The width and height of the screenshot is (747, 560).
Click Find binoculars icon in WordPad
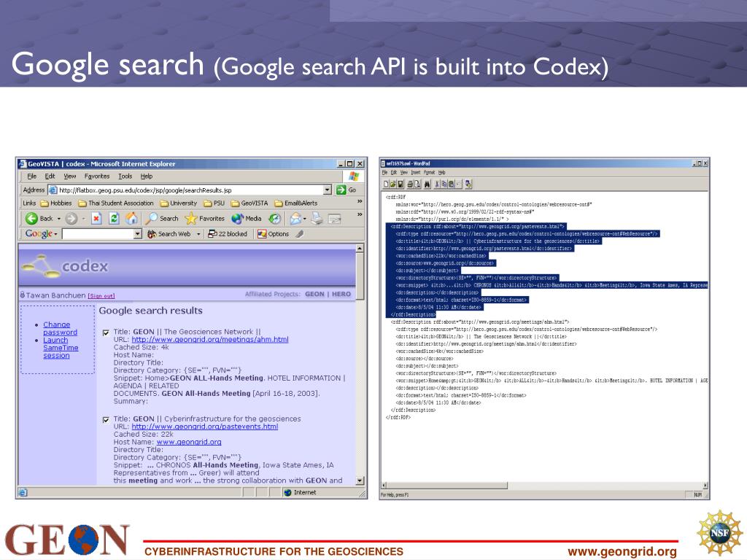(427, 184)
